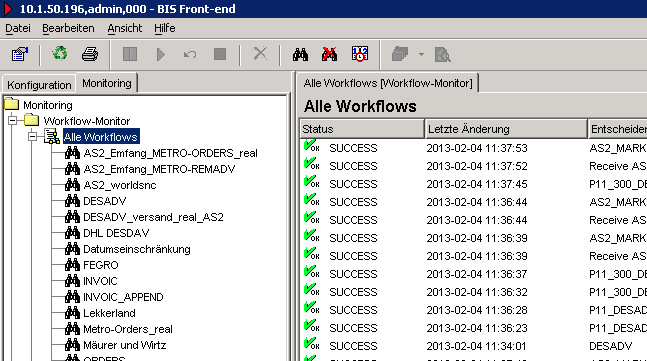Select the row dated 2013-02-04 11:37:53

tap(474, 148)
